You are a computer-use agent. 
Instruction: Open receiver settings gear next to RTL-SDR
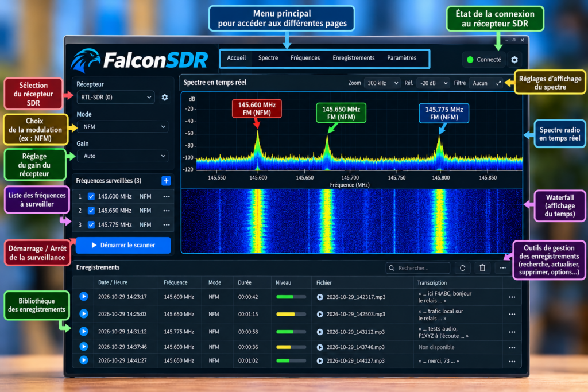pyautogui.click(x=165, y=98)
